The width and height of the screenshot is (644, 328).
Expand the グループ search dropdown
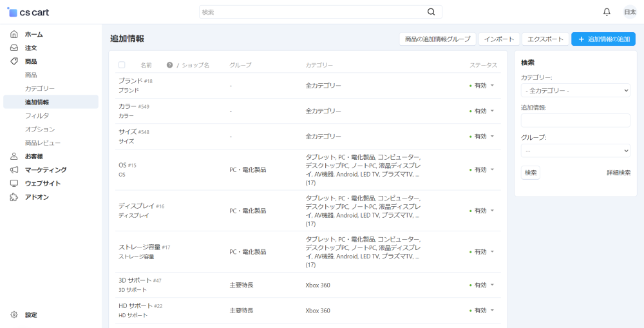(575, 151)
